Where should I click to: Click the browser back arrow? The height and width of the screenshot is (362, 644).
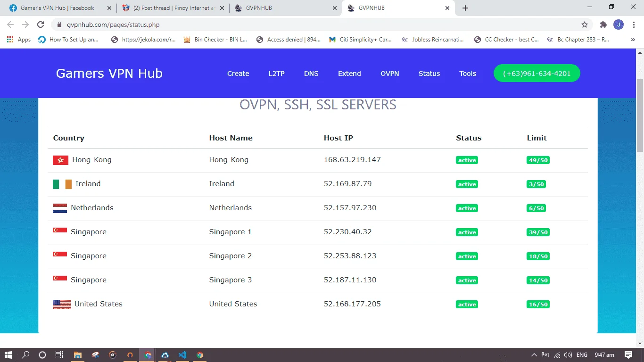click(10, 25)
